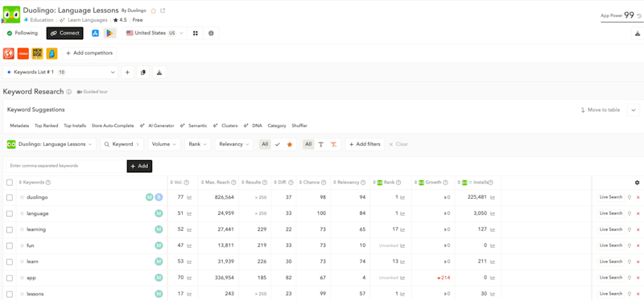
Task: Select the Top Installs suggestions tab
Action: pos(75,126)
